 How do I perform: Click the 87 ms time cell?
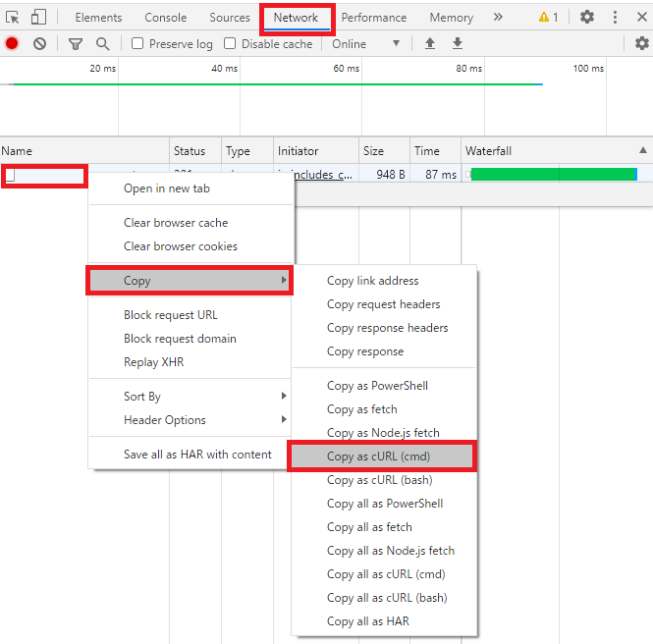click(x=436, y=175)
